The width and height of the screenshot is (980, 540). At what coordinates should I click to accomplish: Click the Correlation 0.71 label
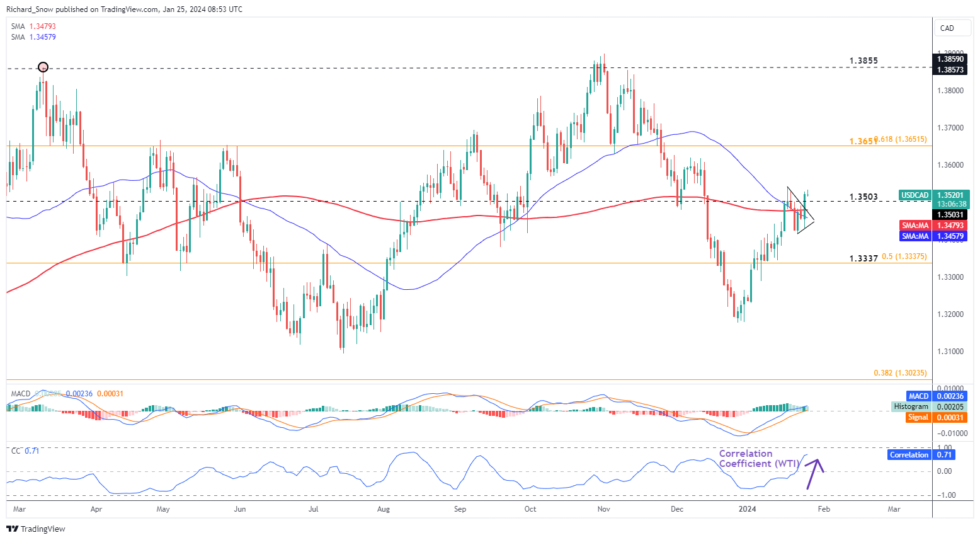(x=921, y=454)
